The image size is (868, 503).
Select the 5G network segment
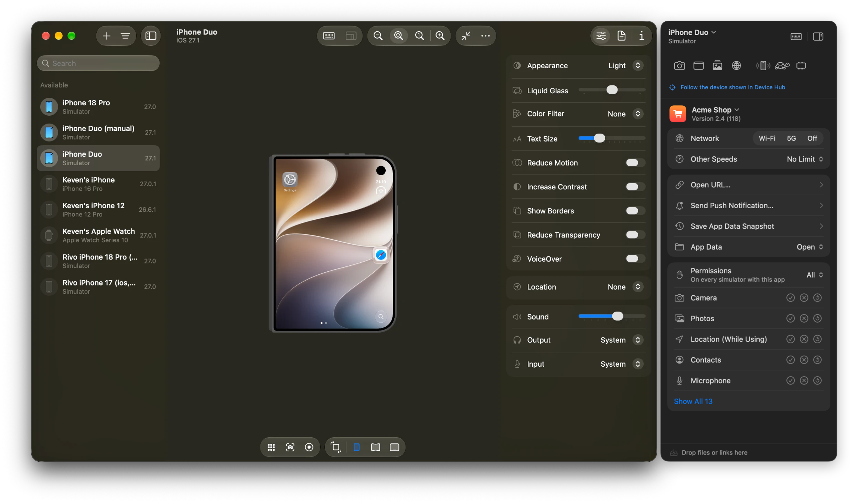pos(791,138)
